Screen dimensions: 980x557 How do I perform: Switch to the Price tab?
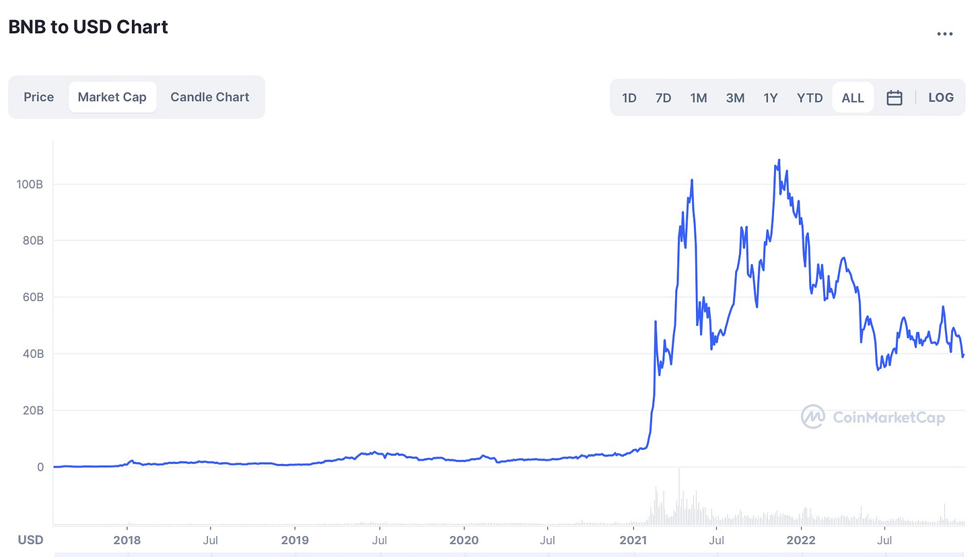(39, 97)
